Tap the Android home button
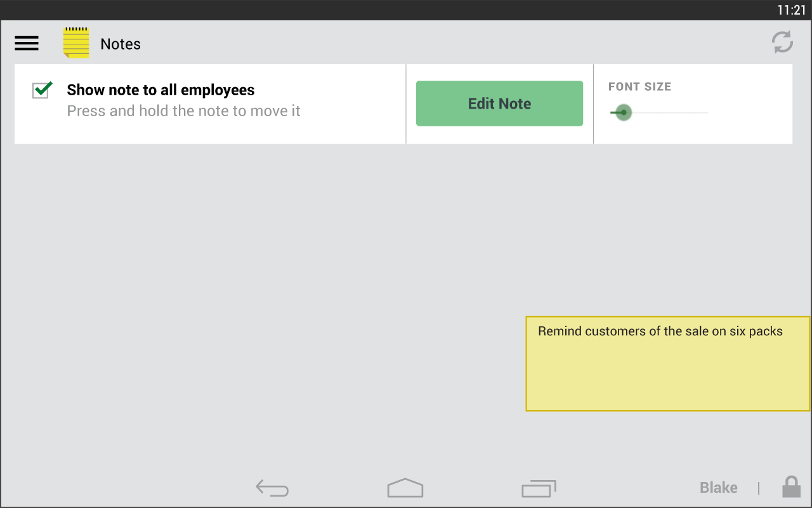The width and height of the screenshot is (812, 508). coord(405,488)
